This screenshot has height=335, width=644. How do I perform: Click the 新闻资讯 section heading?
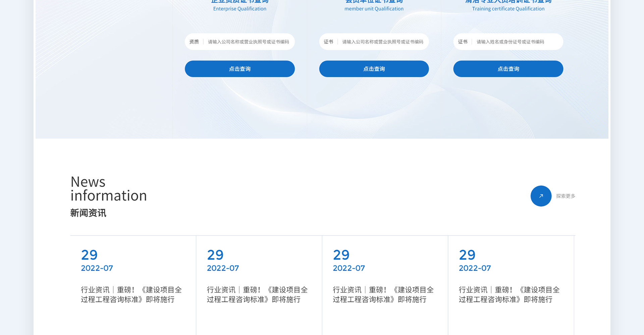coord(88,213)
